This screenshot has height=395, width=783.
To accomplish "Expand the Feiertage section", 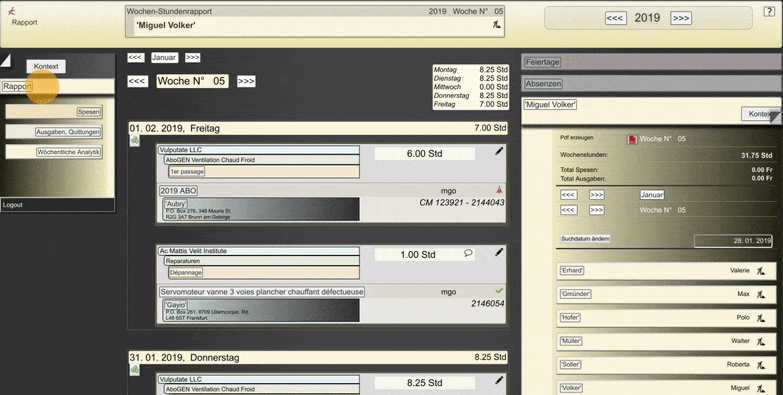I will click(x=542, y=62).
